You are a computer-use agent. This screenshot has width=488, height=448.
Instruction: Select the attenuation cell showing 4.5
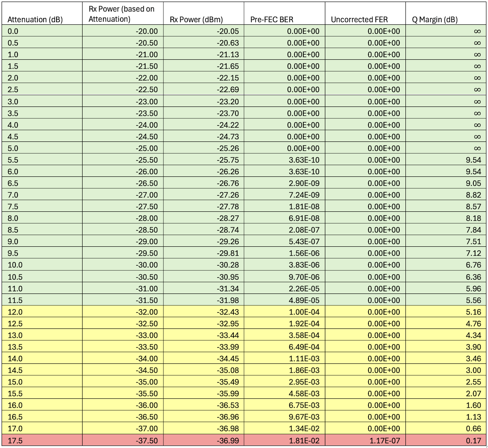click(42, 136)
